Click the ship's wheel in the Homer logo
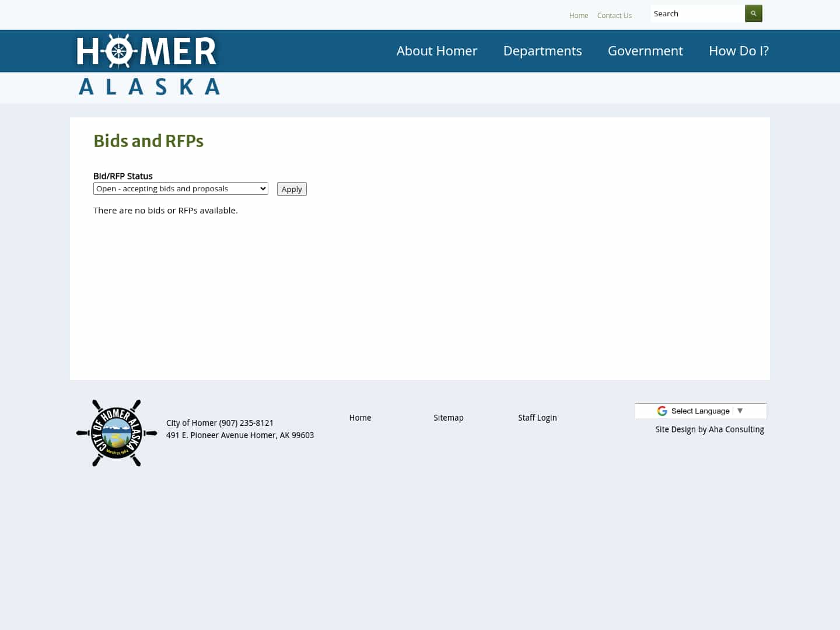This screenshot has width=840, height=630. click(x=120, y=51)
